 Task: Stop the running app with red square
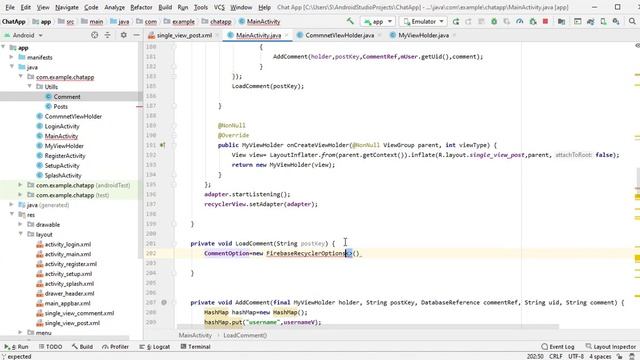tap(545, 21)
